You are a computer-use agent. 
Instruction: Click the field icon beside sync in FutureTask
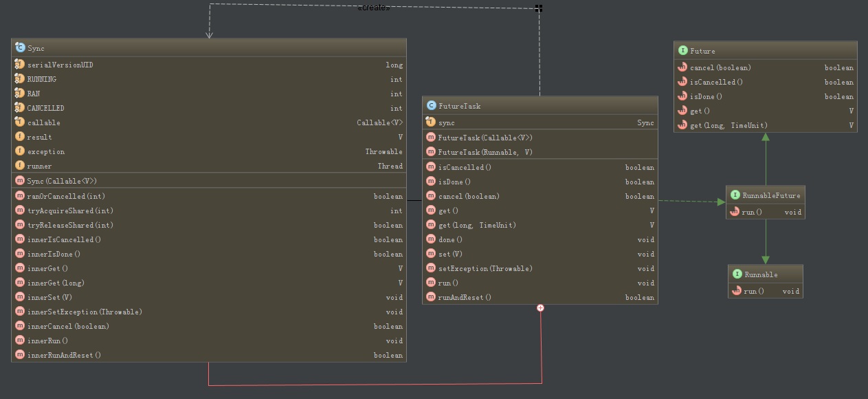[431, 122]
